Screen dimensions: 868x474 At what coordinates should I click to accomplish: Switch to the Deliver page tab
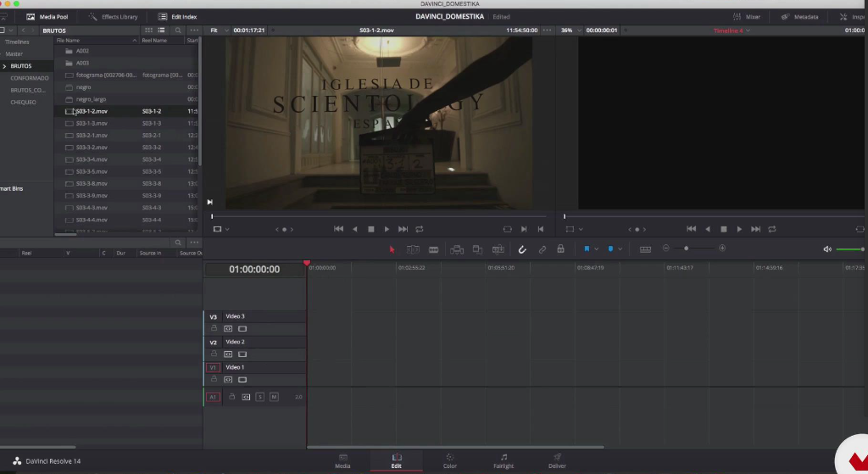tap(558, 460)
